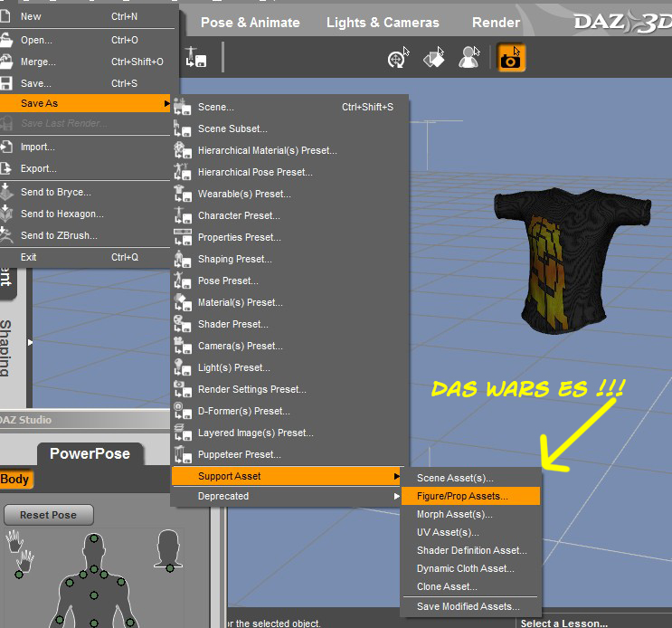This screenshot has height=628, width=672.
Task: Select Scene Asset(s)... entry
Action: [x=470, y=478]
